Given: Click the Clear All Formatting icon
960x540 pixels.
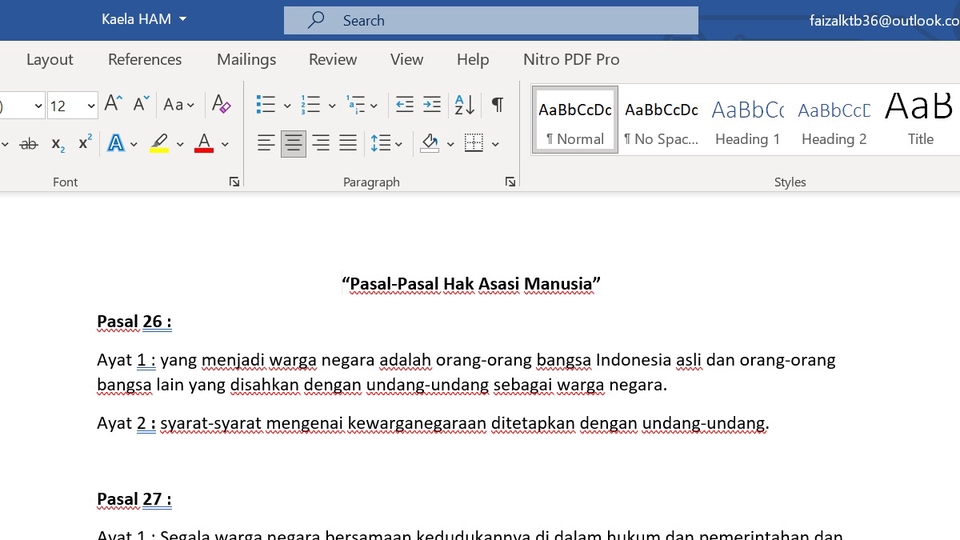Looking at the screenshot, I should (x=221, y=104).
